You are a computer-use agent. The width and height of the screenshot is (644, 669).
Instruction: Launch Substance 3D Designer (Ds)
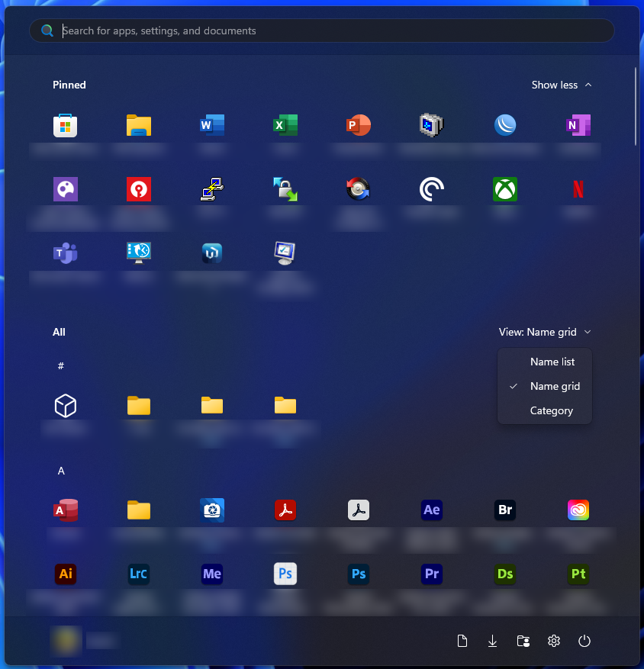click(x=505, y=574)
